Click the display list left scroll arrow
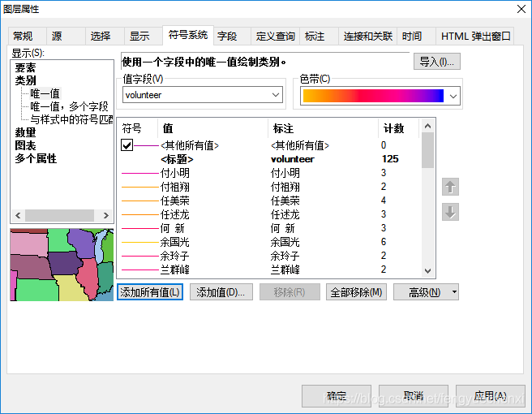The height and width of the screenshot is (414, 532). coord(18,215)
